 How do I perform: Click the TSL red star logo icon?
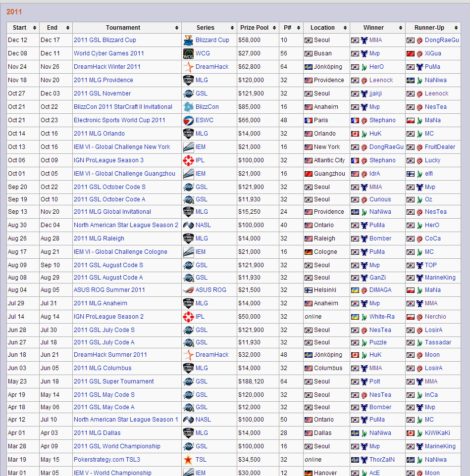coord(188,460)
